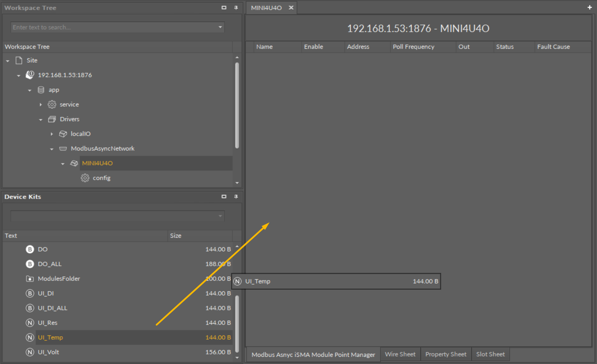This screenshot has width=597, height=364.
Task: Open the Property Sheet tab
Action: click(445, 354)
